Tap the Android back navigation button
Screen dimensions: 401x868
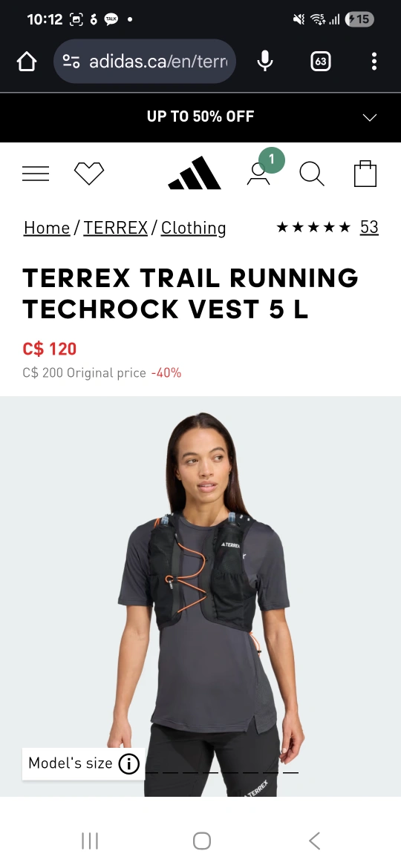coord(314,841)
